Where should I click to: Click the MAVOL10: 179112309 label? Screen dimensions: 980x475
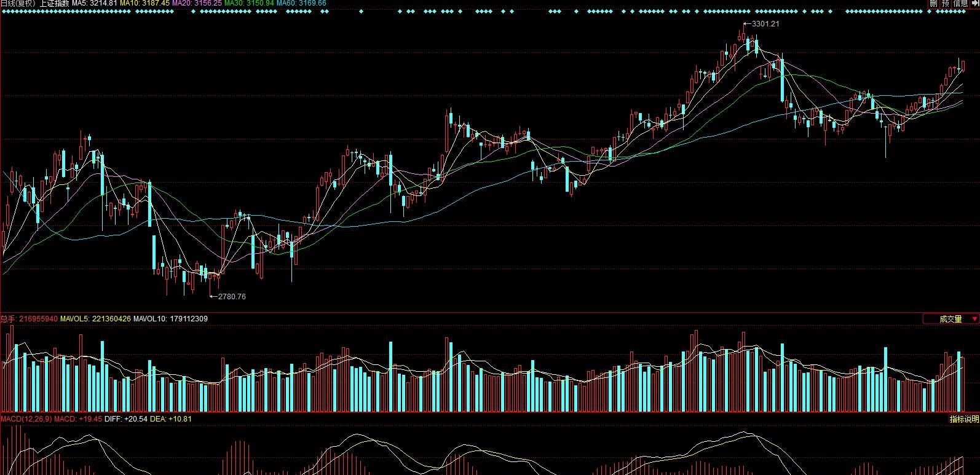click(170, 319)
